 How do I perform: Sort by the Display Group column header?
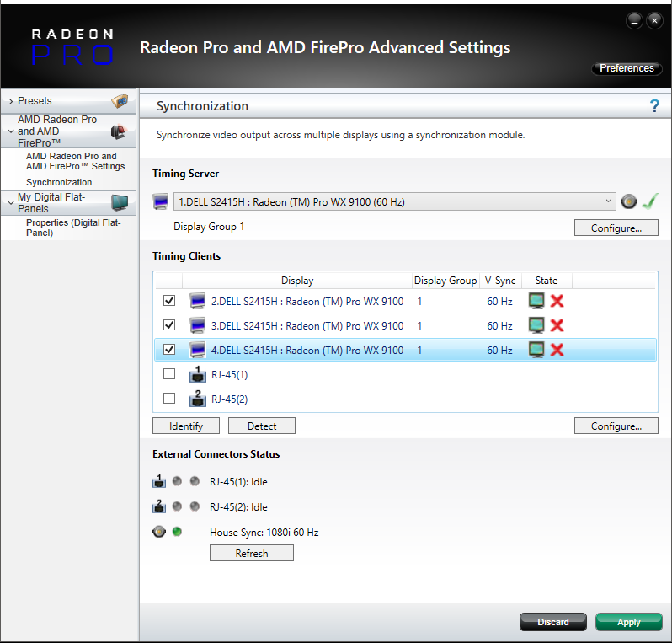coord(445,281)
